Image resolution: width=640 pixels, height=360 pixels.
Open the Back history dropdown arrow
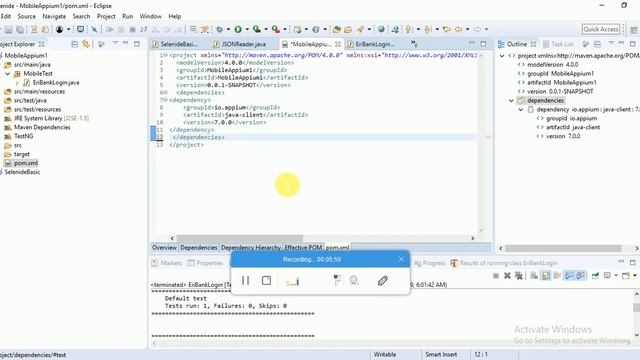click(x=467, y=29)
